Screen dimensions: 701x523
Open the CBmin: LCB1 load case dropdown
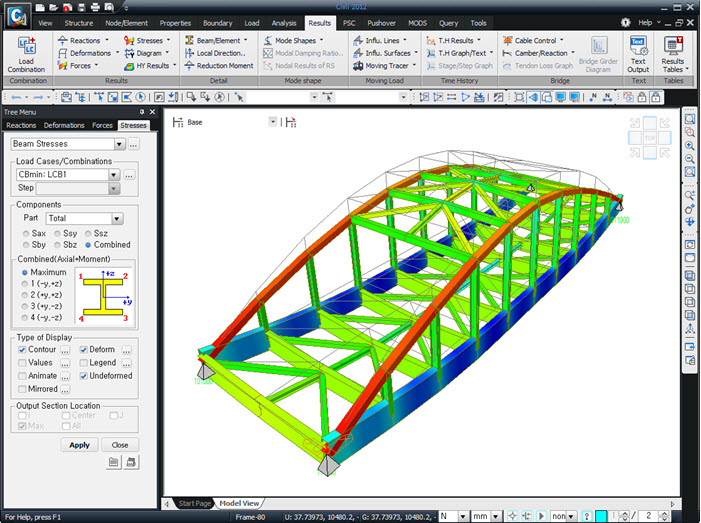(114, 174)
